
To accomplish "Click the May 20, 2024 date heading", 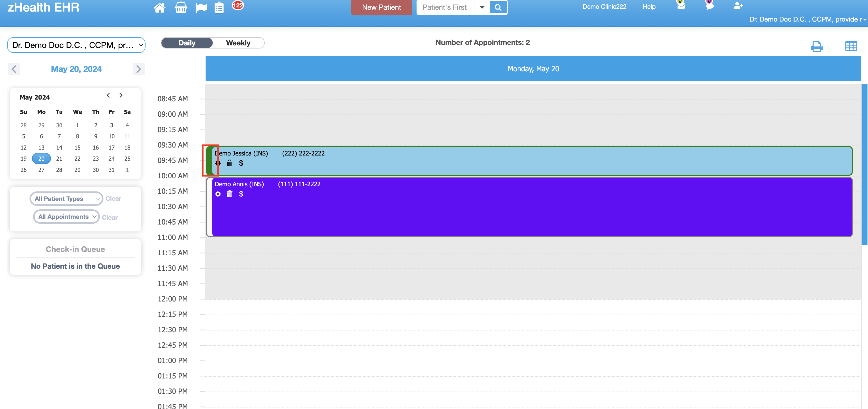I will pyautogui.click(x=76, y=69).
